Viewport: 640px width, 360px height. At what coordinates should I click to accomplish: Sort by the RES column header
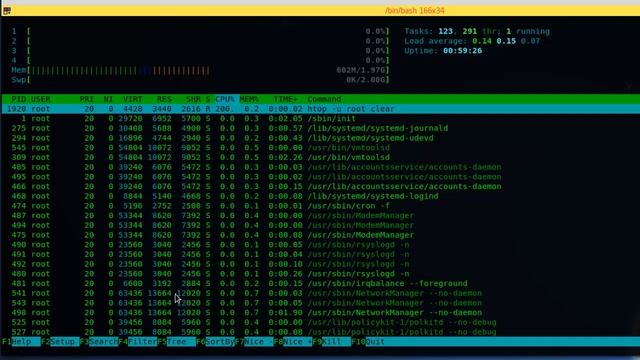[164, 99]
